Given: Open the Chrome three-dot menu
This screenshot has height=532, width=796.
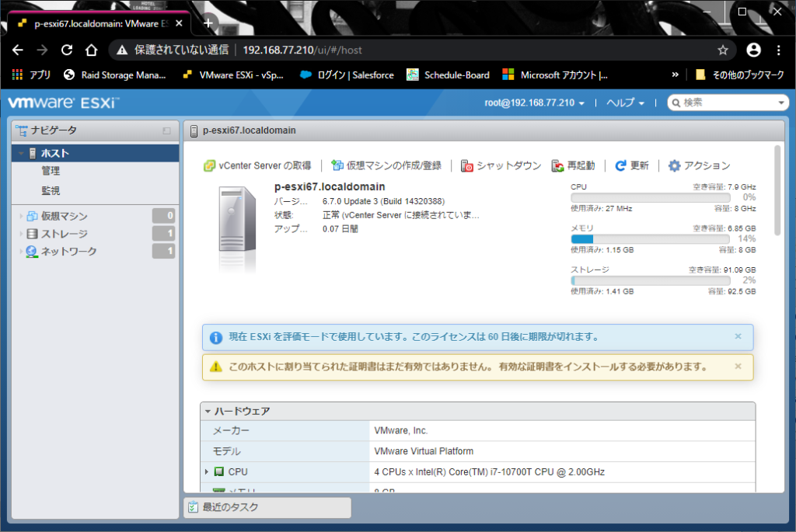Looking at the screenshot, I should click(779, 50).
